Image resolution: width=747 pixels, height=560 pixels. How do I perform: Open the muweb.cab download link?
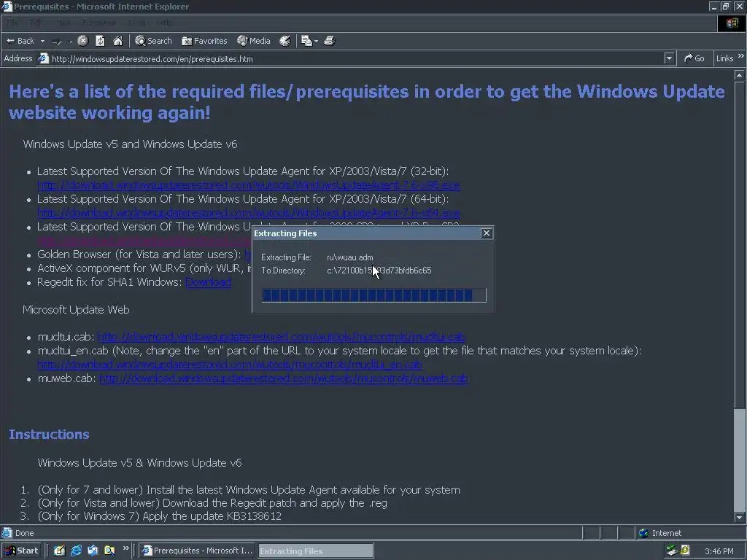pos(284,378)
